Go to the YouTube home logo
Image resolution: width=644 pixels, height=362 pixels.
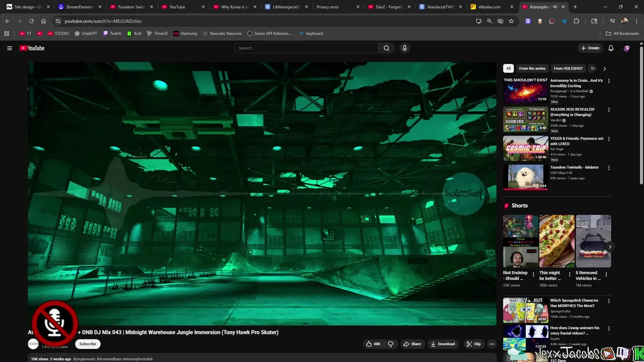pos(32,48)
